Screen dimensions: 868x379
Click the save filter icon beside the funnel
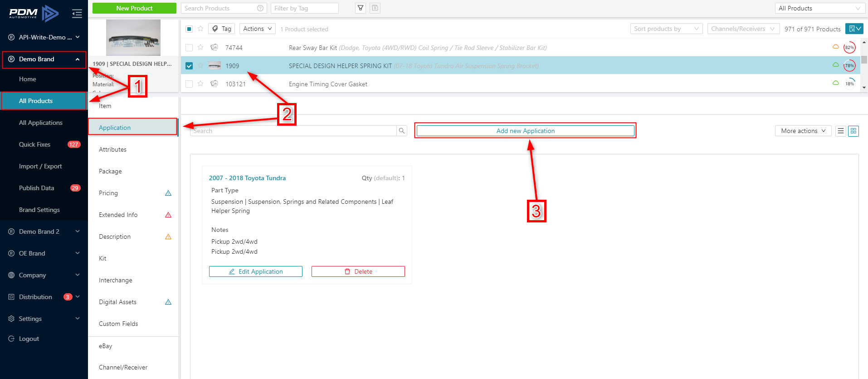point(375,8)
